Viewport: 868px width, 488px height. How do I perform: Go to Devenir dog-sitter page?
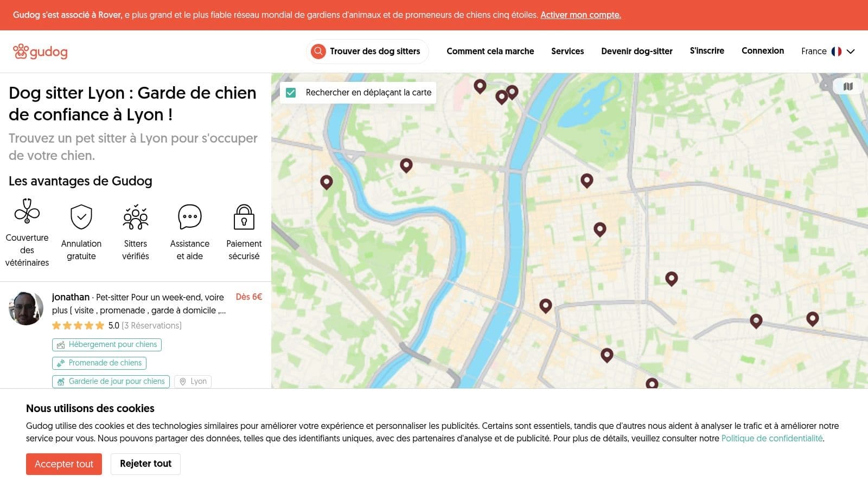pos(636,52)
